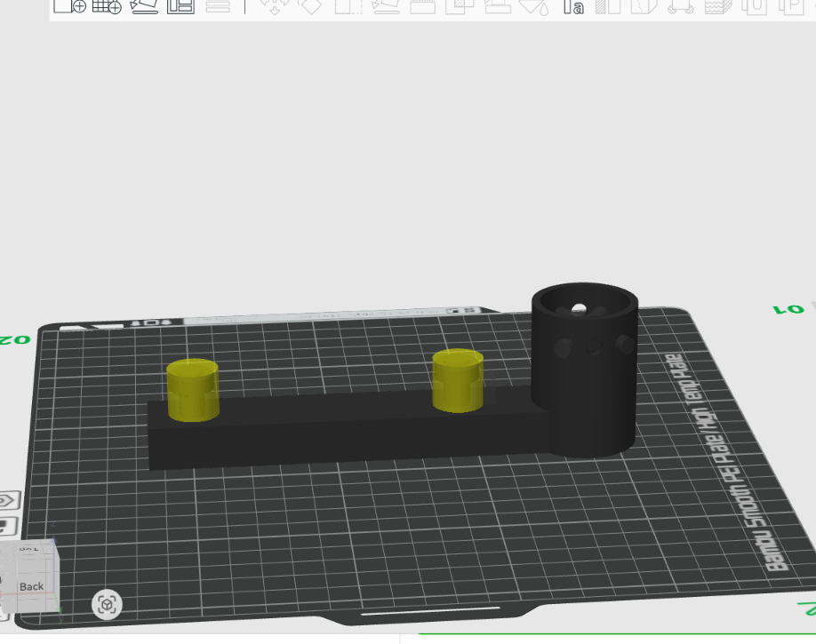The image size is (816, 644).
Task: Select the Lay on face tool
Action: (x=385, y=6)
